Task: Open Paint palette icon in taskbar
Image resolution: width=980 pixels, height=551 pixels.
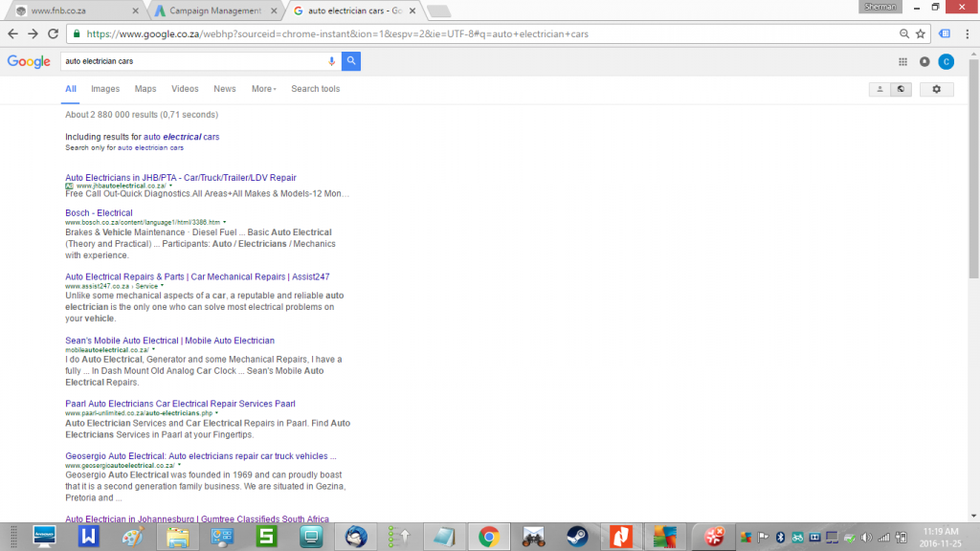Action: coord(132,537)
